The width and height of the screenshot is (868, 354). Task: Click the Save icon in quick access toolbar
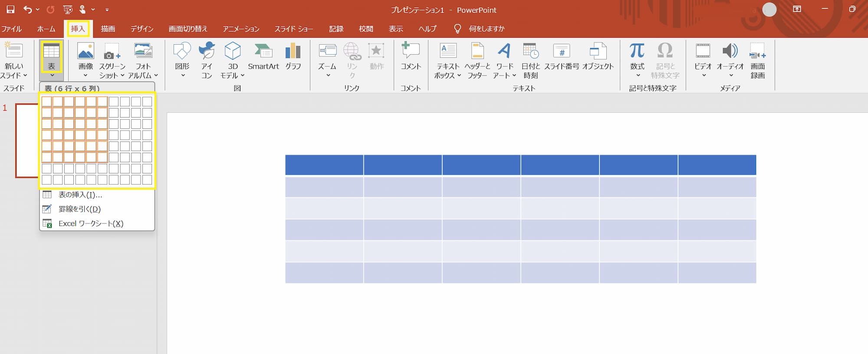point(10,10)
